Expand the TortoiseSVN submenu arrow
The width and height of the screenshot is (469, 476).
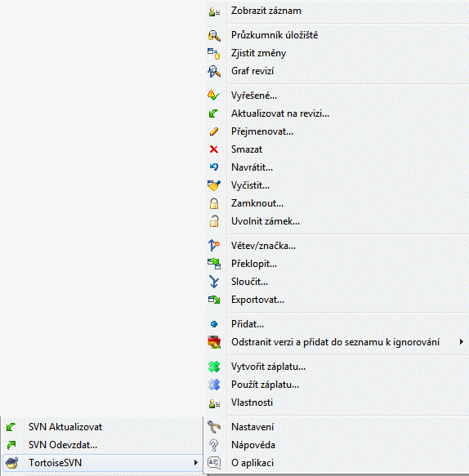pyautogui.click(x=195, y=463)
